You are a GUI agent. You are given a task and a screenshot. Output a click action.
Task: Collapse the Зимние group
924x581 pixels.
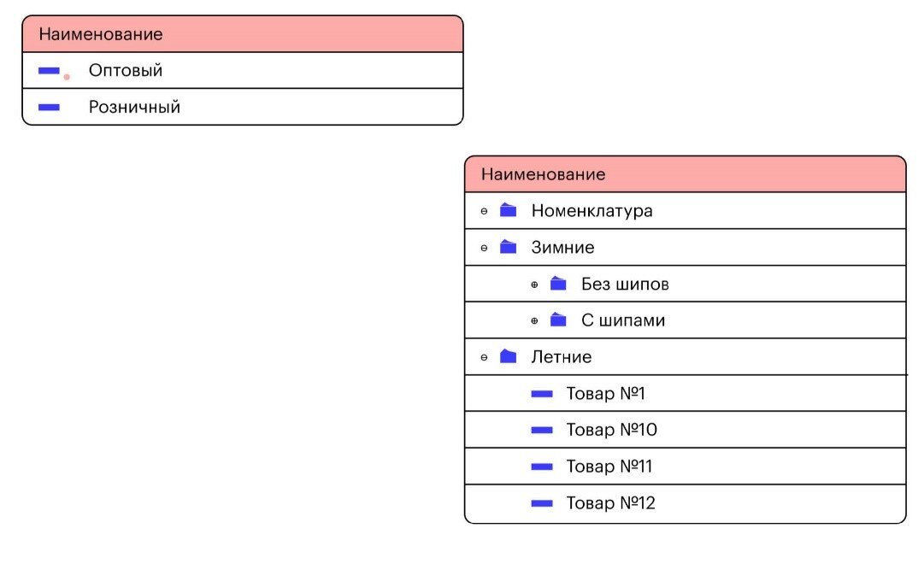pos(484,248)
